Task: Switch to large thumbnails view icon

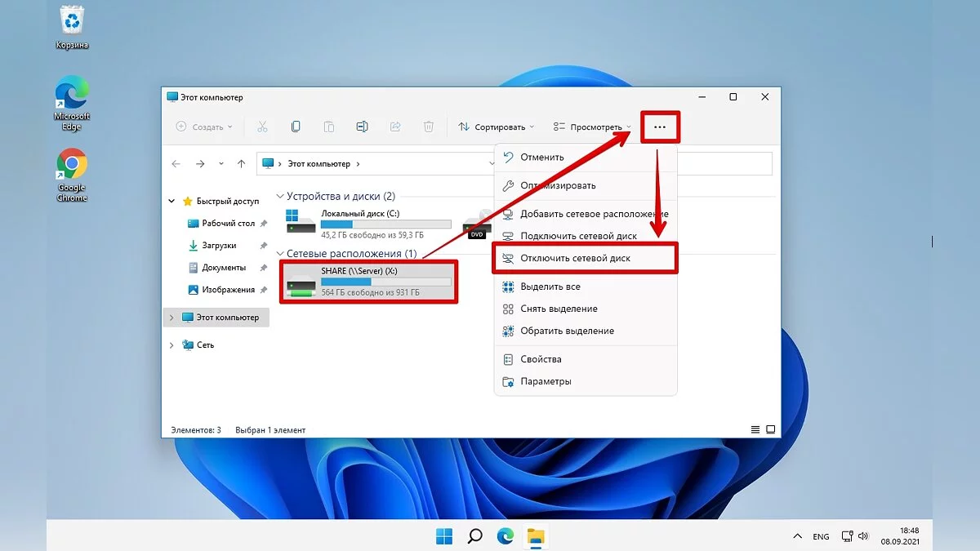Action: 768,429
